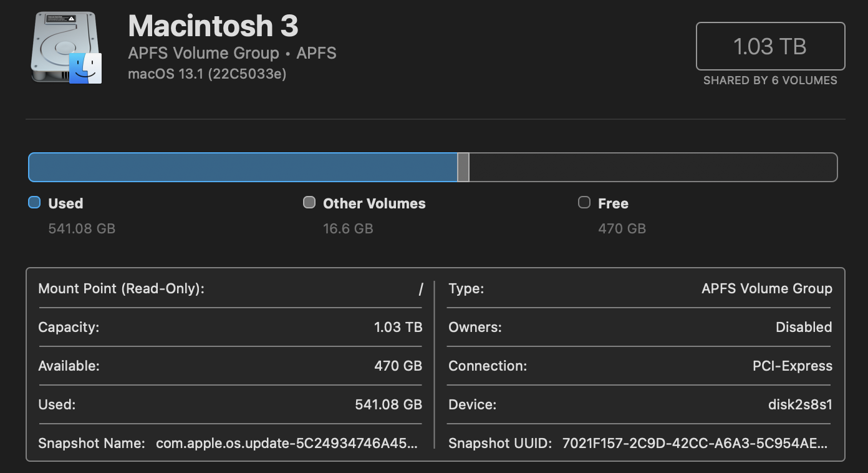Click the dark free segment of storage bar

point(653,167)
